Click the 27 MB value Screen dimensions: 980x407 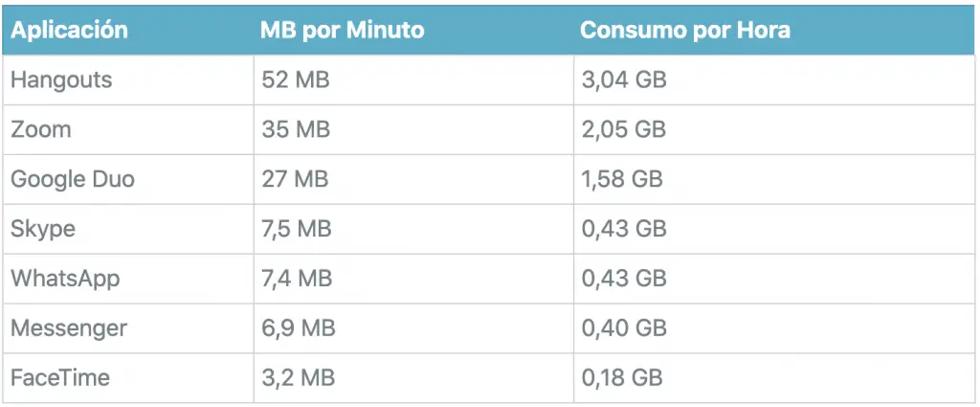(295, 179)
